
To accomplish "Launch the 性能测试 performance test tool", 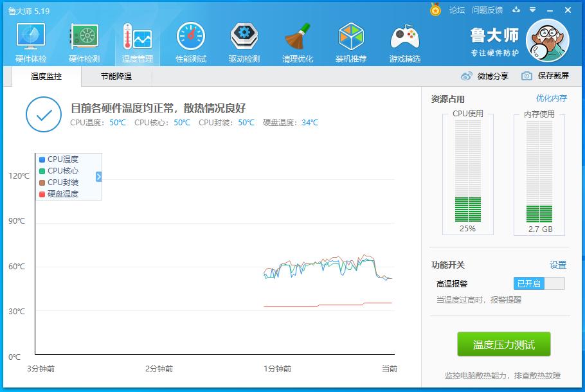I will (190, 40).
